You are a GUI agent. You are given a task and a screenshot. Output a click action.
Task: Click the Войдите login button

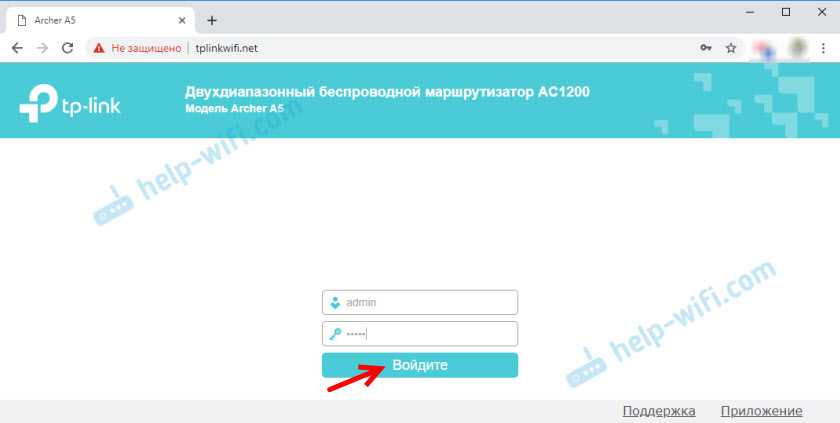tap(420, 365)
